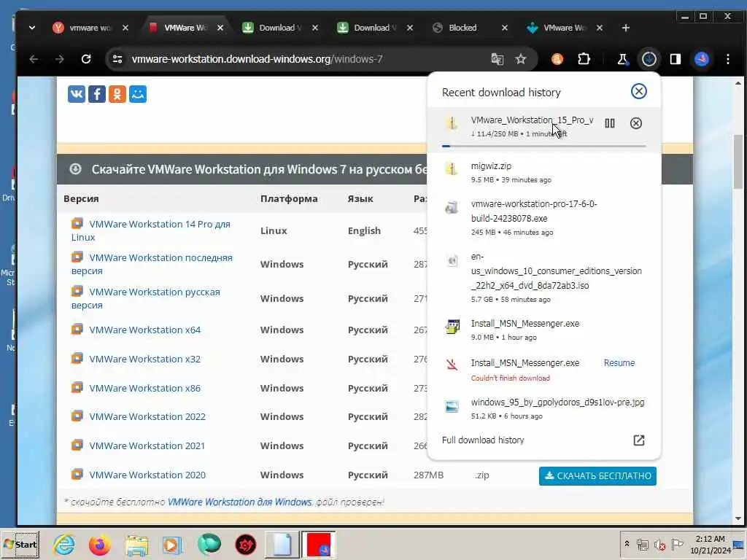
Task: Click the network tray icon
Action: [x=643, y=544]
